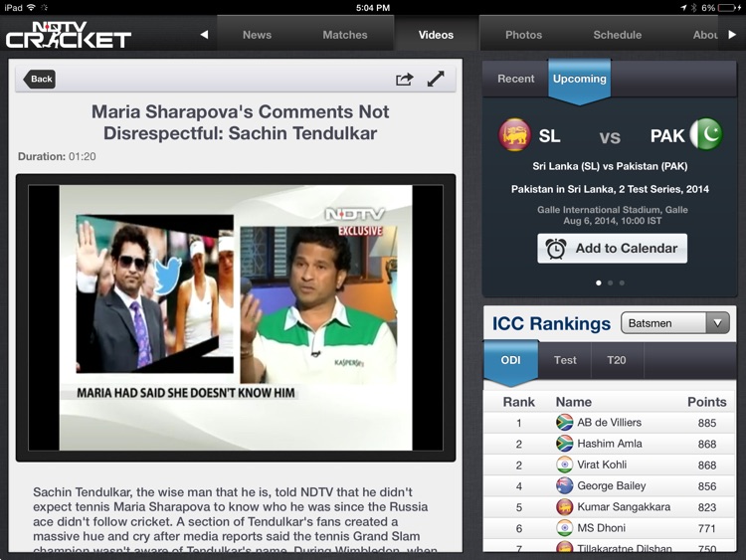Open the partially visible About tab
Screen dimensions: 746x560
705,35
